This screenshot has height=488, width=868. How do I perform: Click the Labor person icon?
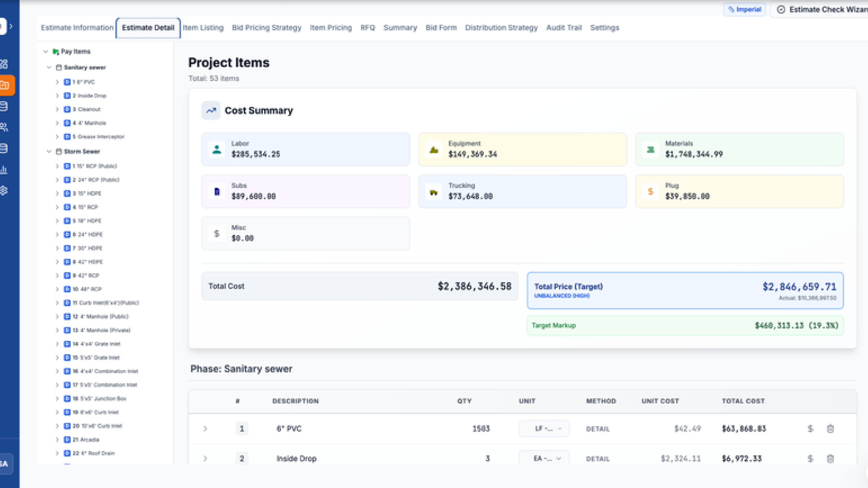click(x=217, y=149)
